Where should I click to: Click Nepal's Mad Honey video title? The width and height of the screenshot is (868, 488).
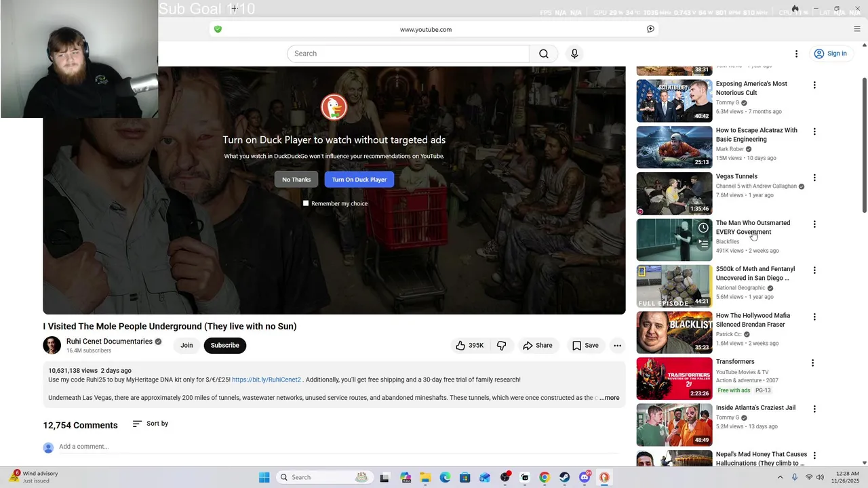click(x=762, y=459)
